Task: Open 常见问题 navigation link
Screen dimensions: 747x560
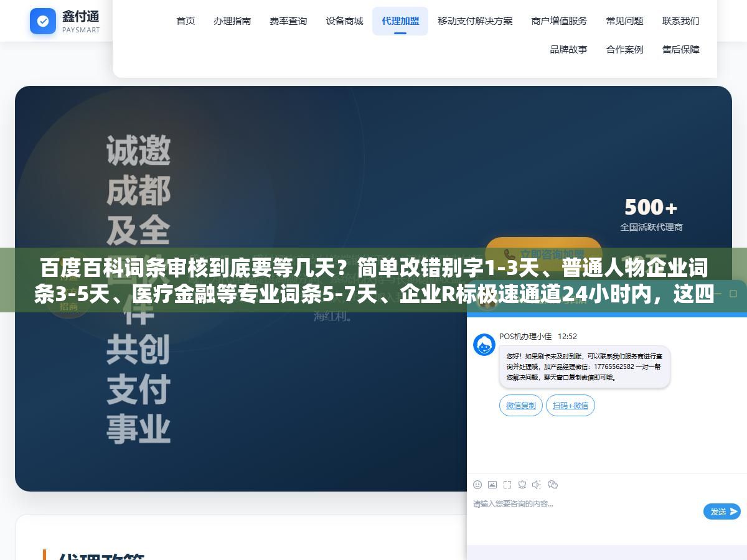Action: 624,21
